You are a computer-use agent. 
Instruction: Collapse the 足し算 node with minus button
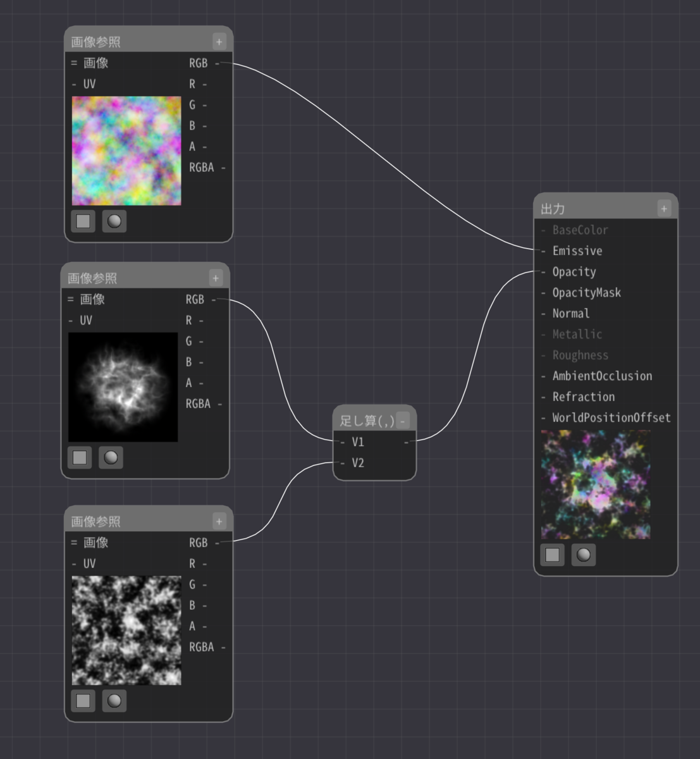(x=403, y=421)
